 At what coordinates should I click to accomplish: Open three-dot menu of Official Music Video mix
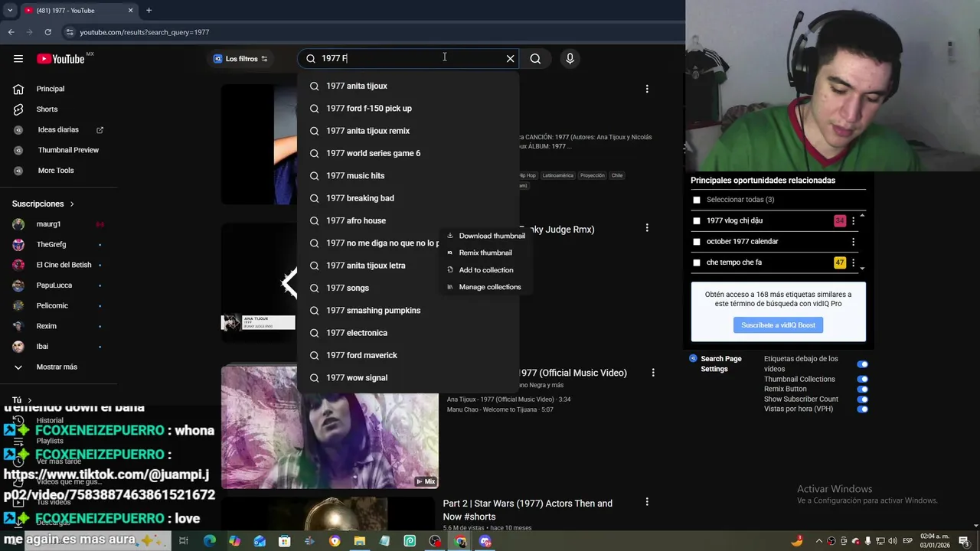pos(653,373)
